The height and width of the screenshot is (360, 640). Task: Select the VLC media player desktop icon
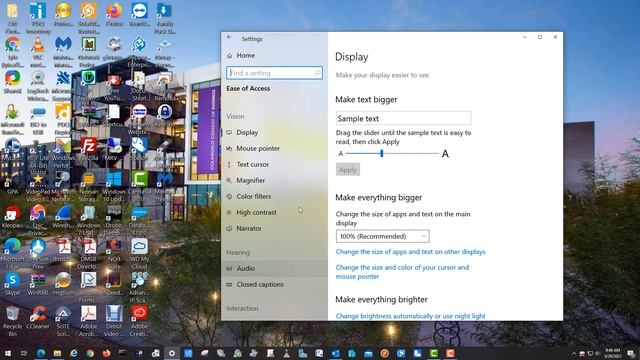pos(38,52)
